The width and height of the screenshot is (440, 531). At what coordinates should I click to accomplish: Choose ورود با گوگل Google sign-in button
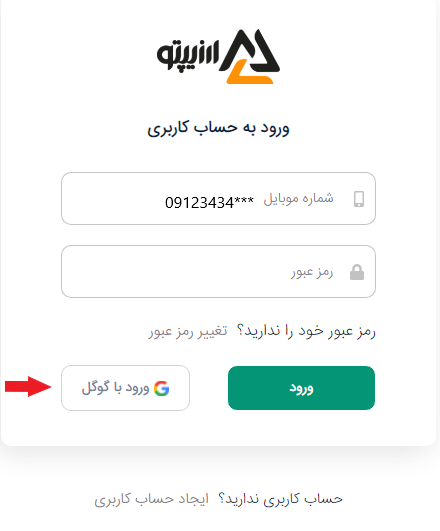tap(125, 388)
